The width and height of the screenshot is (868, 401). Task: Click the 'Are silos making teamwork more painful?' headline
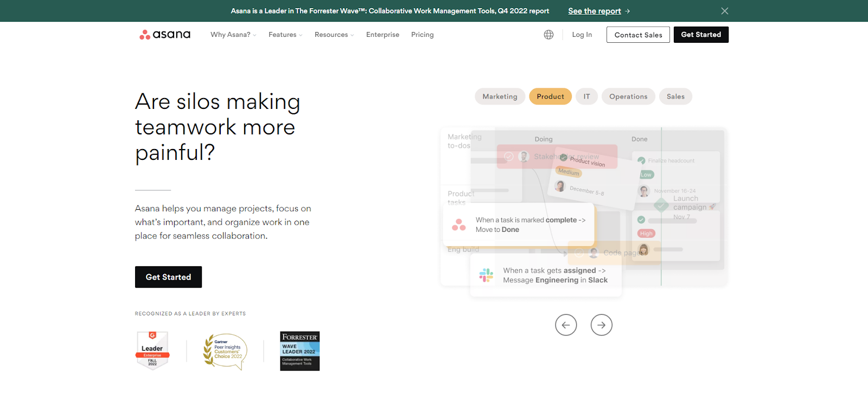(x=218, y=127)
